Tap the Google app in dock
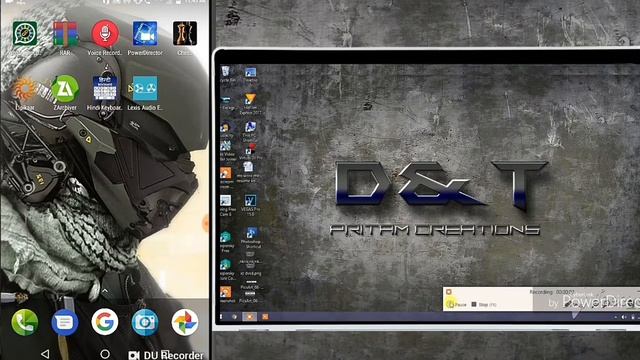This screenshot has height=360, width=640. [105, 322]
